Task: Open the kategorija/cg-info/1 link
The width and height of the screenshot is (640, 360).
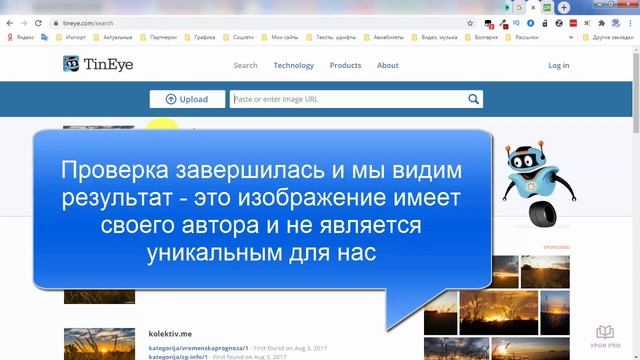Action: (178, 357)
